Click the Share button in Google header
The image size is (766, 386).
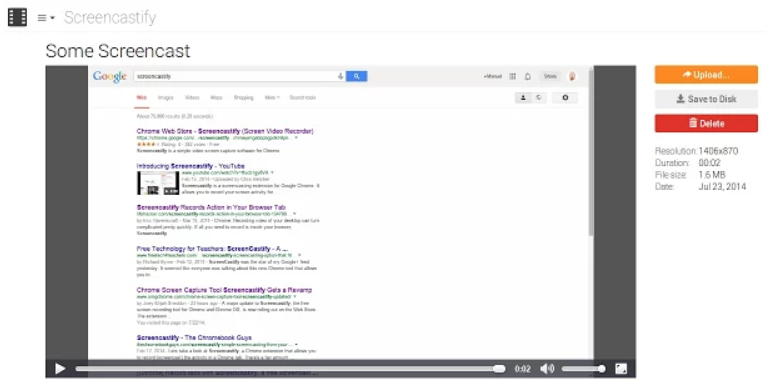550,76
